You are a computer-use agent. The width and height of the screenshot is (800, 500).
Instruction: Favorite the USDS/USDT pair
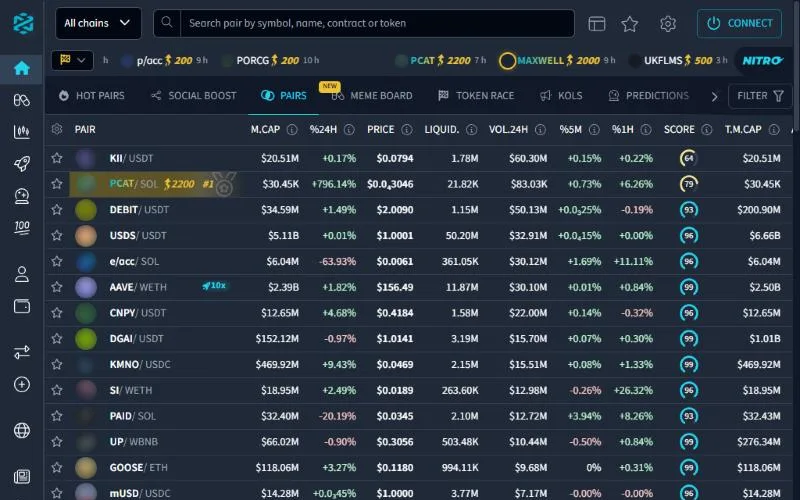pos(57,235)
